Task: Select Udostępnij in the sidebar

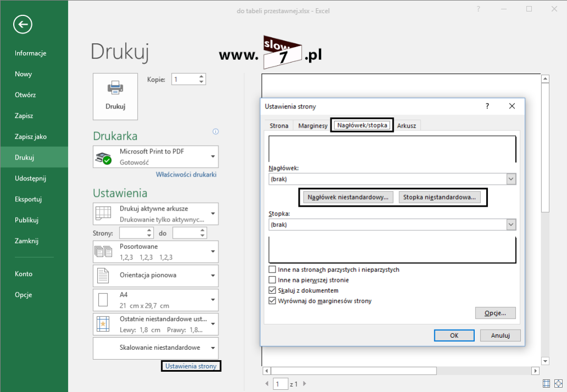Action: click(x=30, y=179)
